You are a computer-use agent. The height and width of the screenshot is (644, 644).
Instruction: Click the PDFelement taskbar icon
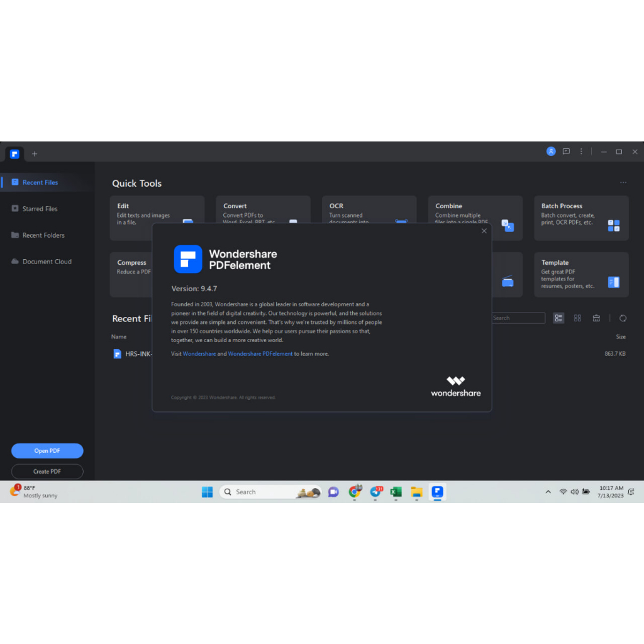pos(438,492)
